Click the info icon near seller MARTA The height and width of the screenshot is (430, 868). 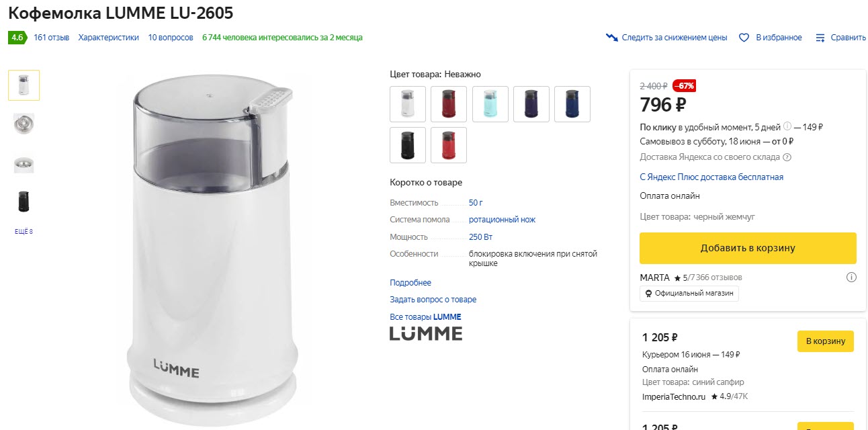[852, 277]
